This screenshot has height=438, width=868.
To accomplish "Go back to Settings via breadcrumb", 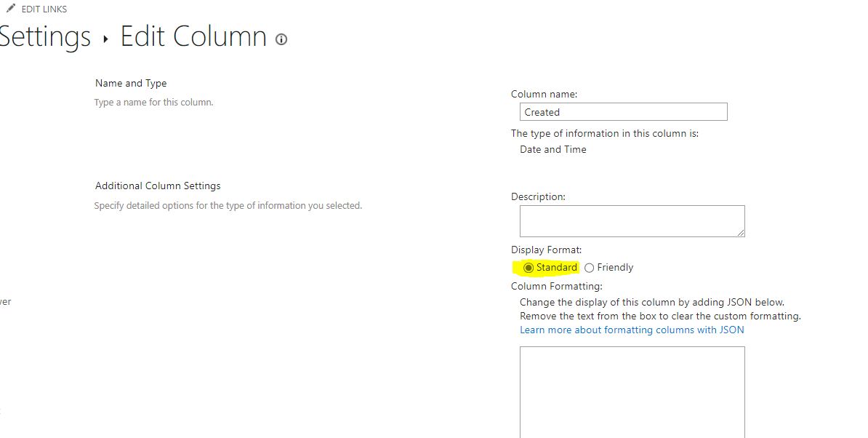I will click(x=45, y=37).
